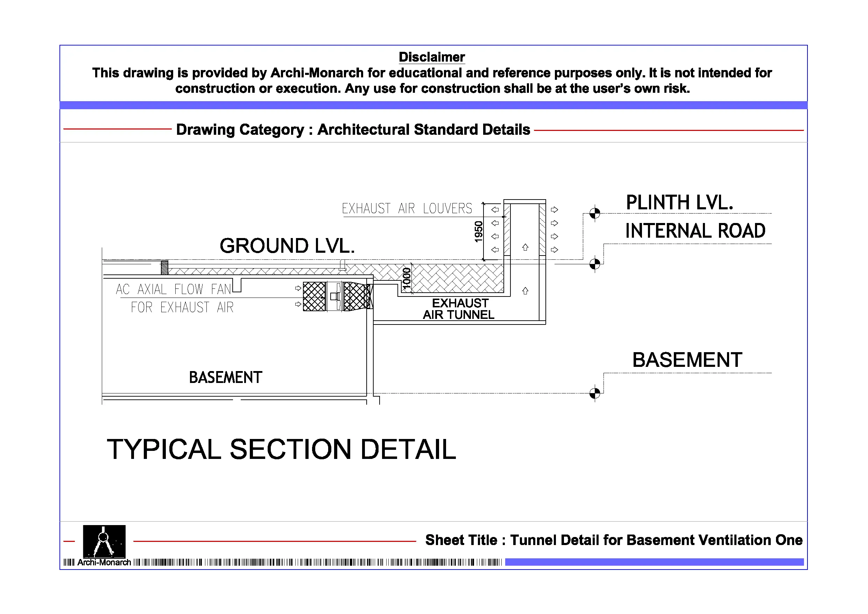Select the EXHAUST AIR LOUVERS label
The width and height of the screenshot is (868, 614).
(407, 209)
